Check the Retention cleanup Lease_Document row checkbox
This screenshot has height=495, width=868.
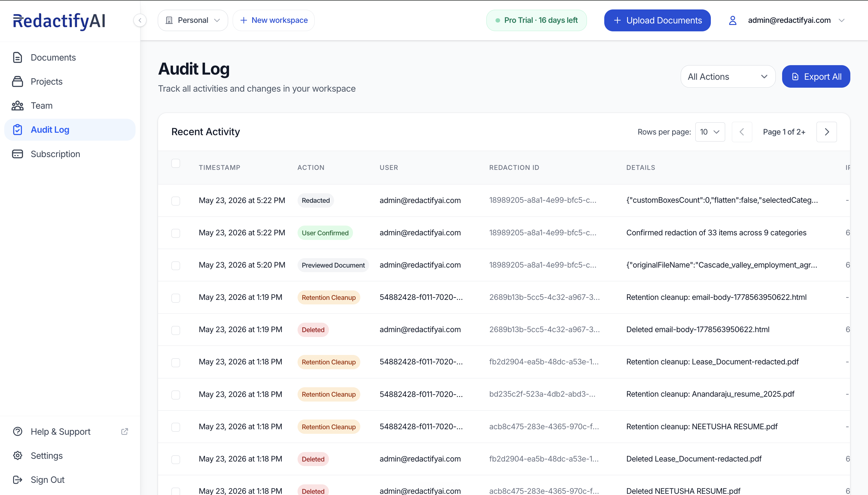coord(175,362)
